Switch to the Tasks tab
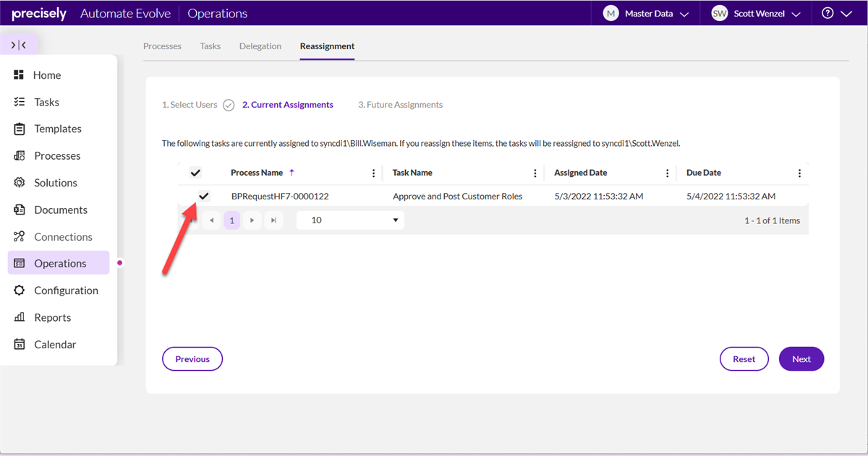 [x=210, y=46]
